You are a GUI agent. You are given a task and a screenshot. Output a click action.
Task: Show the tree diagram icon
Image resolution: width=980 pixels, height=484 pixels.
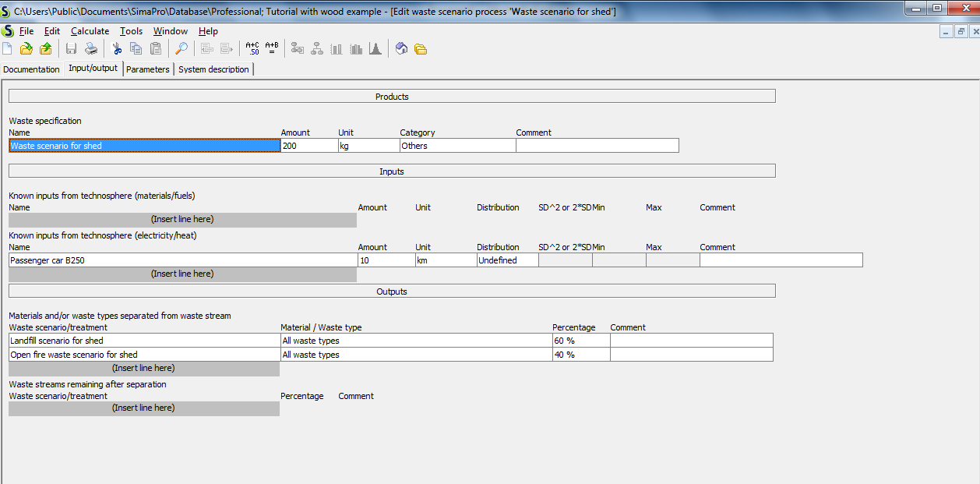point(317,49)
